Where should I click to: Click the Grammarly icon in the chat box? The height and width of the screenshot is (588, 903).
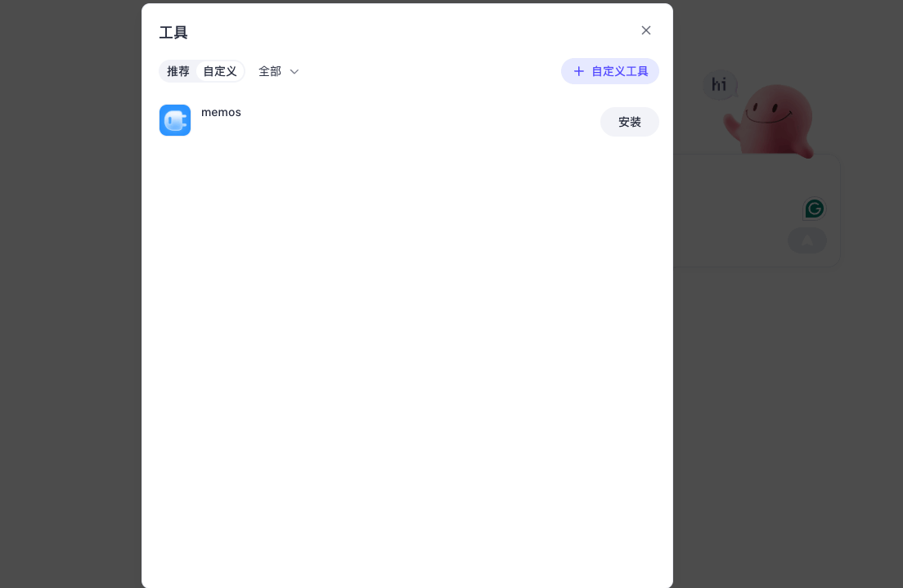coord(814,209)
